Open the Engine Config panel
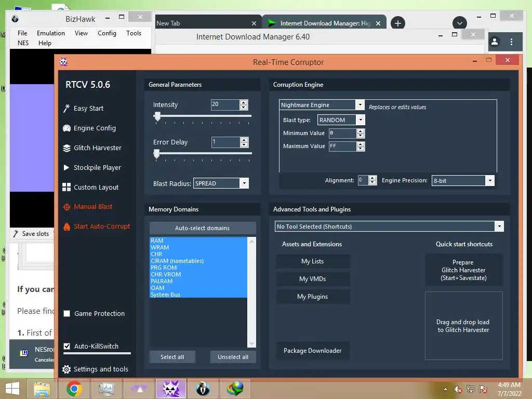 (x=89, y=128)
